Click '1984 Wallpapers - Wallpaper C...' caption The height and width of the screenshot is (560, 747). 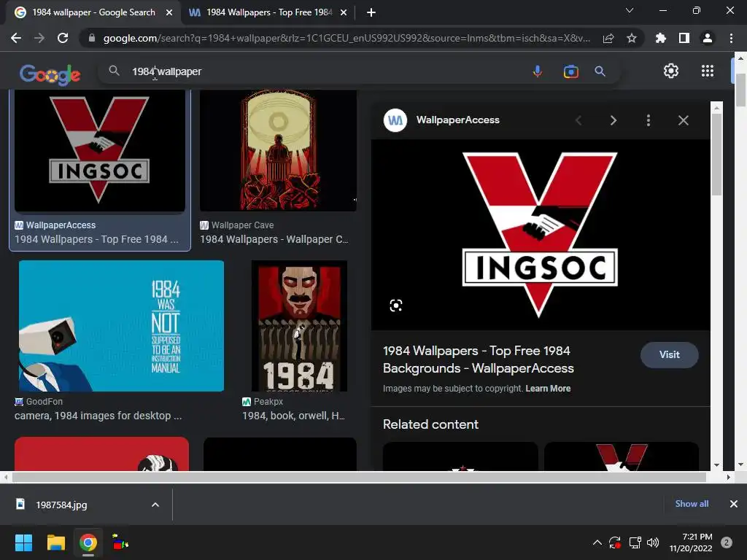[274, 239]
